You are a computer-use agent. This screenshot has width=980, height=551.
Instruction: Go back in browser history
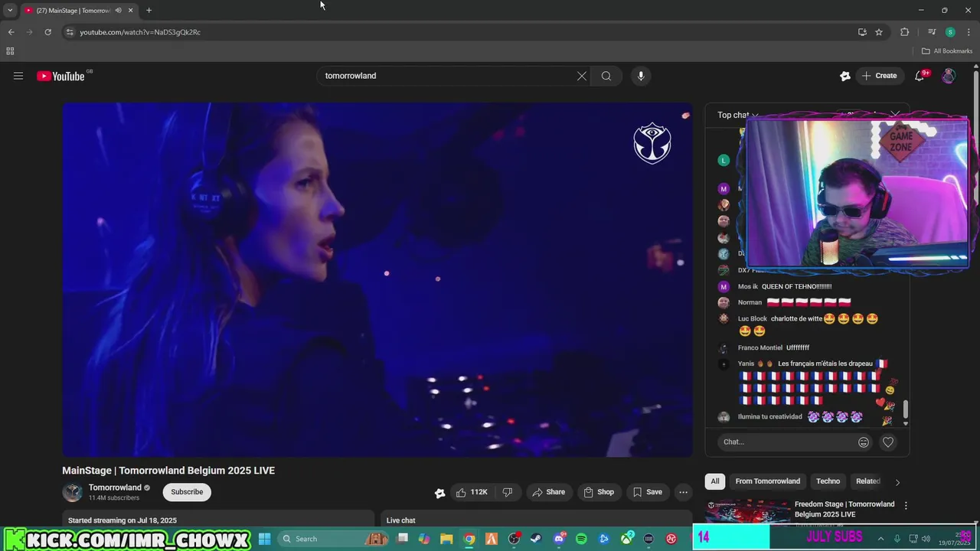click(11, 32)
